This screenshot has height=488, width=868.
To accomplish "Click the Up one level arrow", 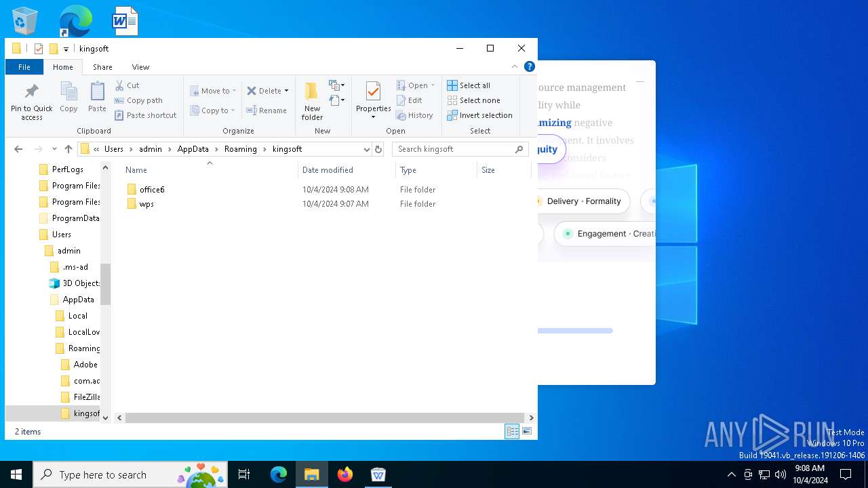I will (68, 149).
